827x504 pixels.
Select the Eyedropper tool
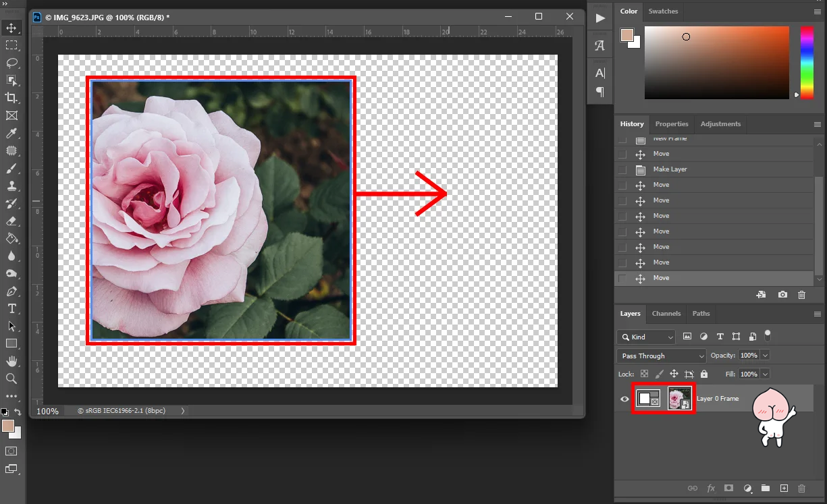point(11,134)
